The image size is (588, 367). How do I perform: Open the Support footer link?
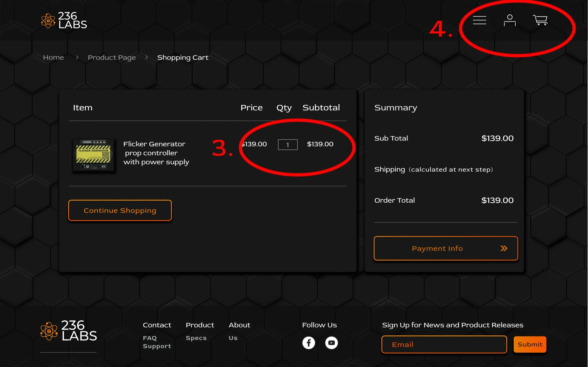point(157,346)
